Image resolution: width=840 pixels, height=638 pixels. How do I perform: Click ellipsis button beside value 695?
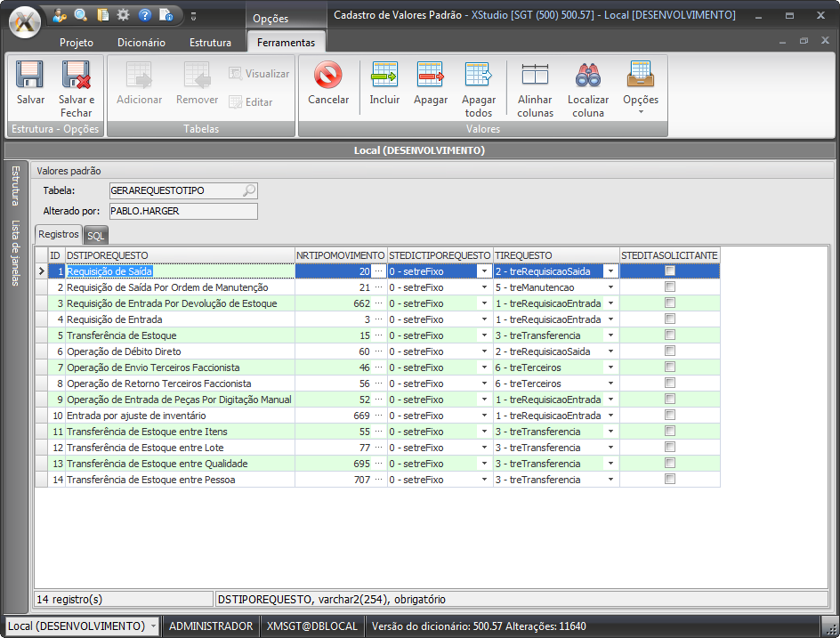tap(379, 464)
